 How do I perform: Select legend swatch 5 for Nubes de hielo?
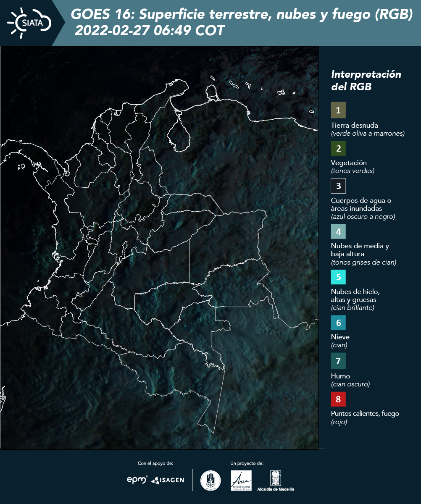(x=338, y=277)
